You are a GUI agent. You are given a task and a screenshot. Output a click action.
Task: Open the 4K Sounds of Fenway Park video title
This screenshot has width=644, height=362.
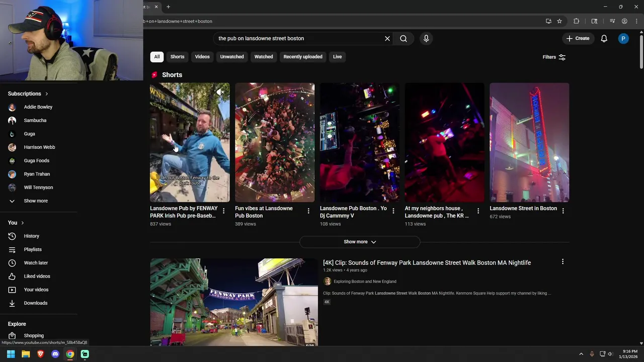(x=427, y=262)
